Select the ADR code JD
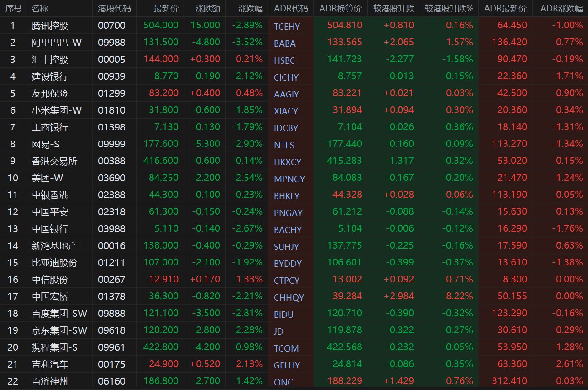The width and height of the screenshot is (588, 390). [278, 331]
